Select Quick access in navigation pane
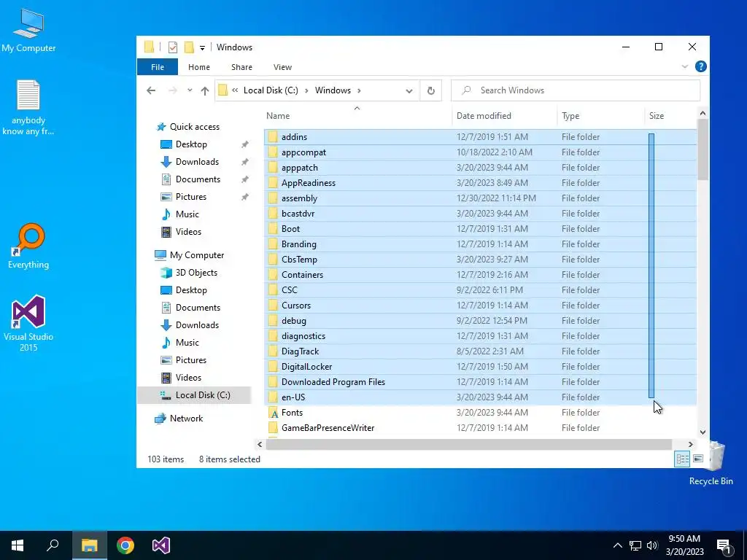747x560 pixels. click(x=194, y=127)
